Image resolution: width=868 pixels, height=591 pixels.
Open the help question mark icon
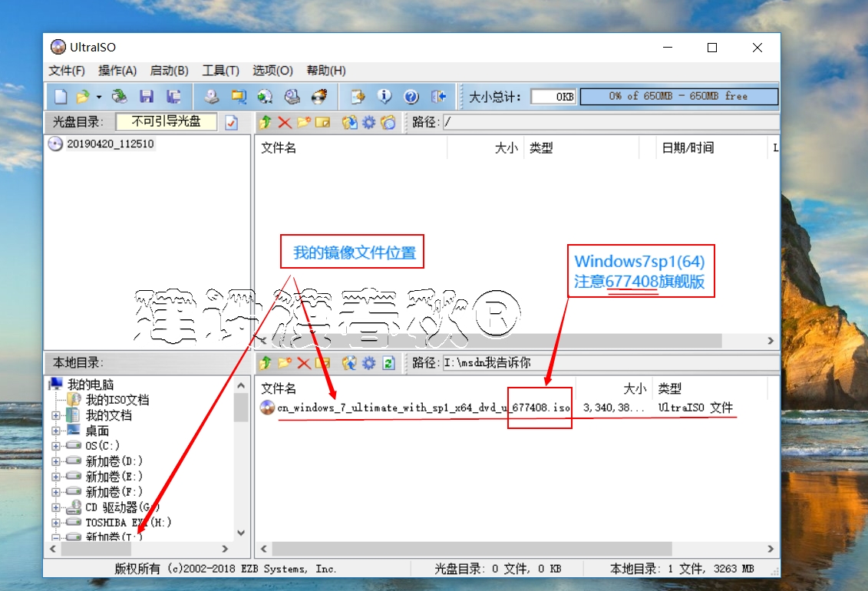click(411, 96)
